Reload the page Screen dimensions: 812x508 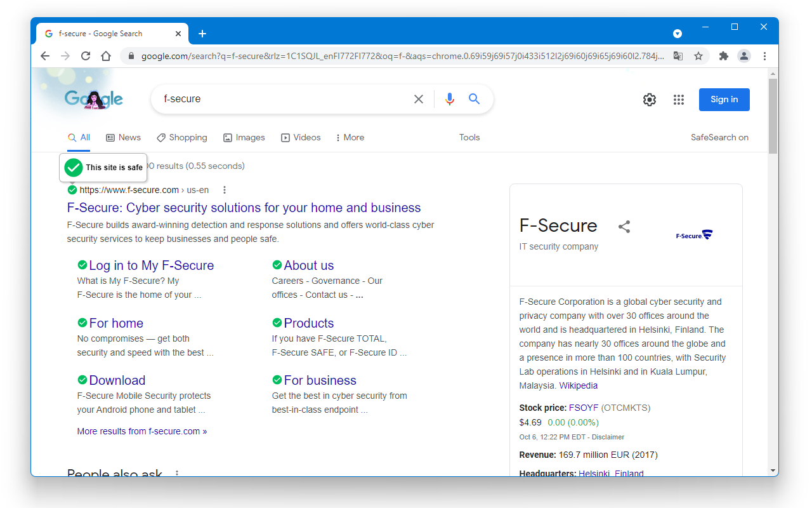86,56
